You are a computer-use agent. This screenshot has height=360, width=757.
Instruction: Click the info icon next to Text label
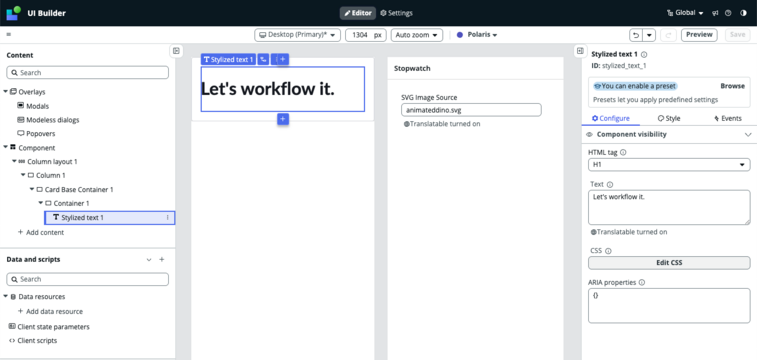[x=610, y=184]
